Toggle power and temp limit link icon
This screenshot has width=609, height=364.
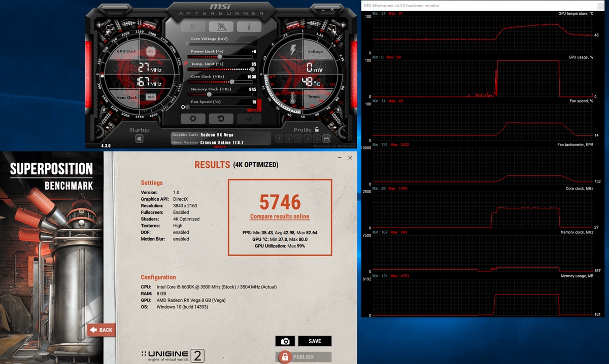click(x=186, y=63)
